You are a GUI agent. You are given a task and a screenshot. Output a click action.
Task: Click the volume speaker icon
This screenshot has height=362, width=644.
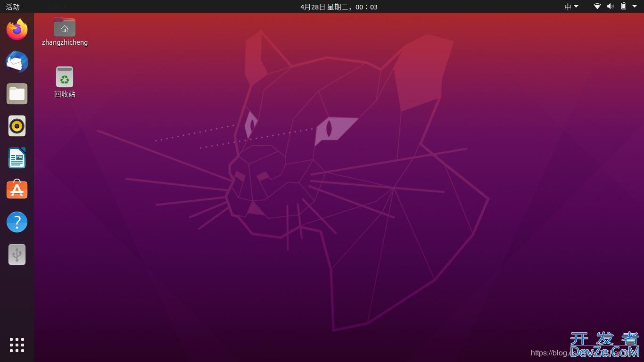point(611,7)
